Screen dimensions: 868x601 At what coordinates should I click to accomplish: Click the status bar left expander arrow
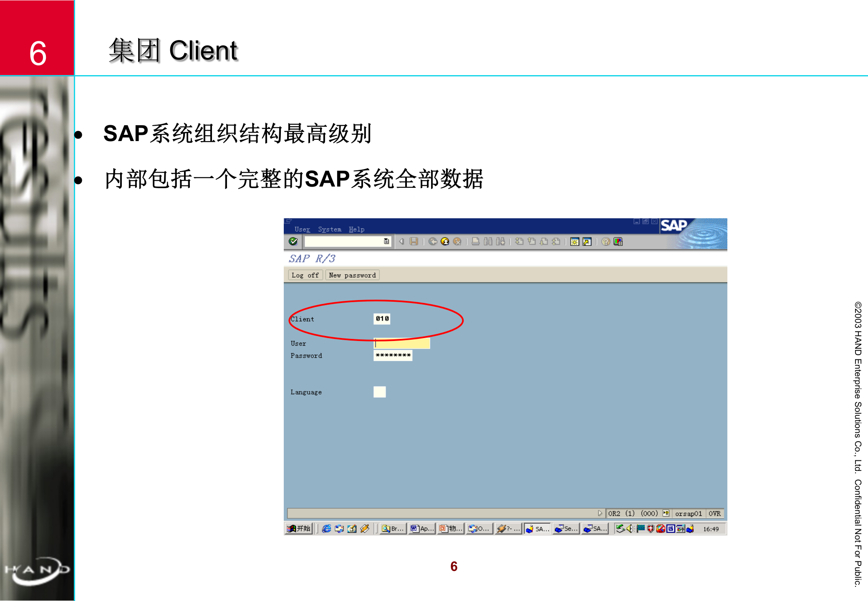600,513
